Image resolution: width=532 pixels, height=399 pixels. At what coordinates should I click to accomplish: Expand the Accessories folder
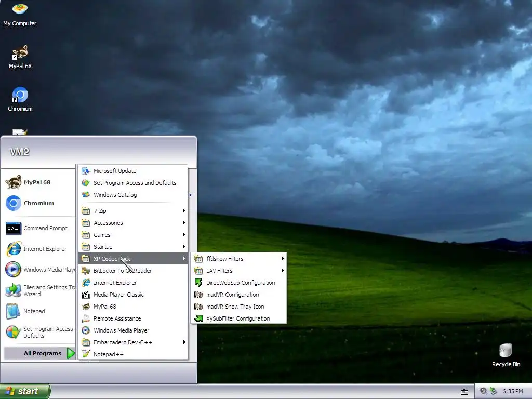point(134,223)
